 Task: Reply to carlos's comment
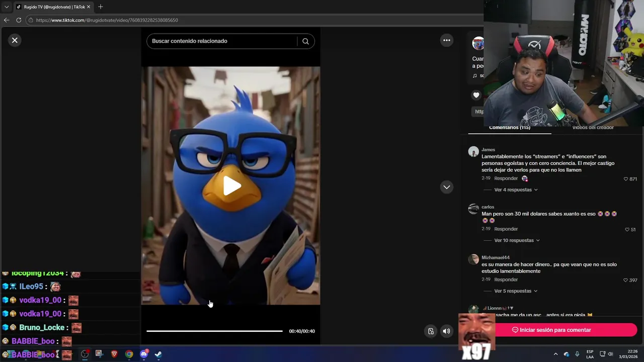pos(506,229)
